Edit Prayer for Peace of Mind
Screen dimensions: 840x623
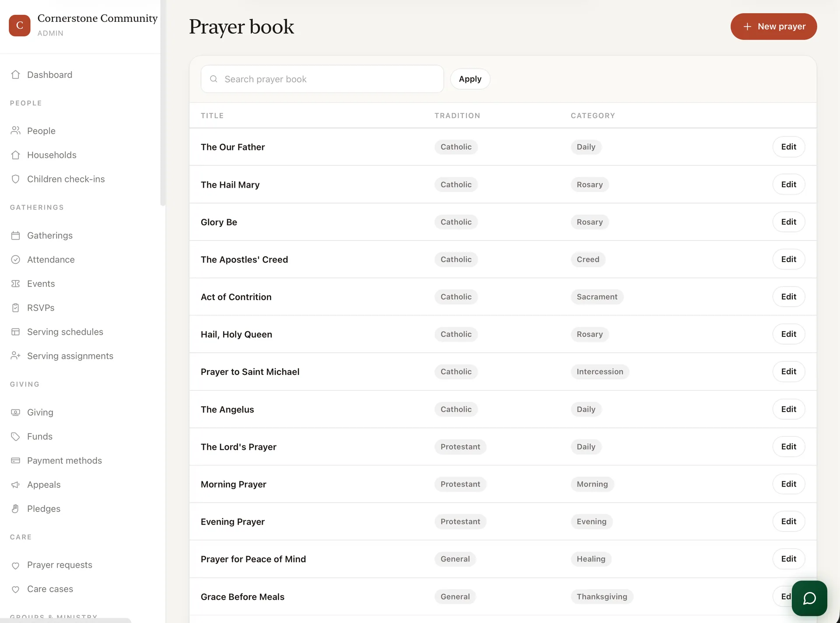pyautogui.click(x=788, y=559)
